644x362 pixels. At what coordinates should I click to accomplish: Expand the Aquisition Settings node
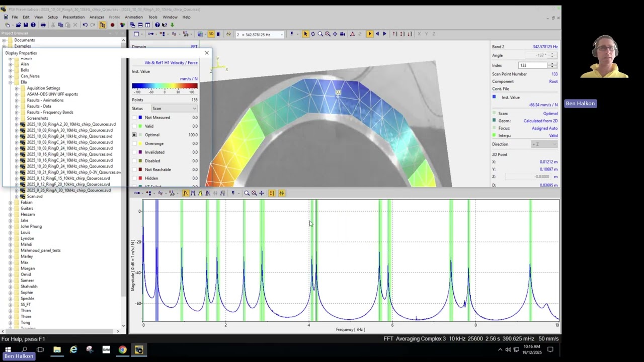[16, 88]
